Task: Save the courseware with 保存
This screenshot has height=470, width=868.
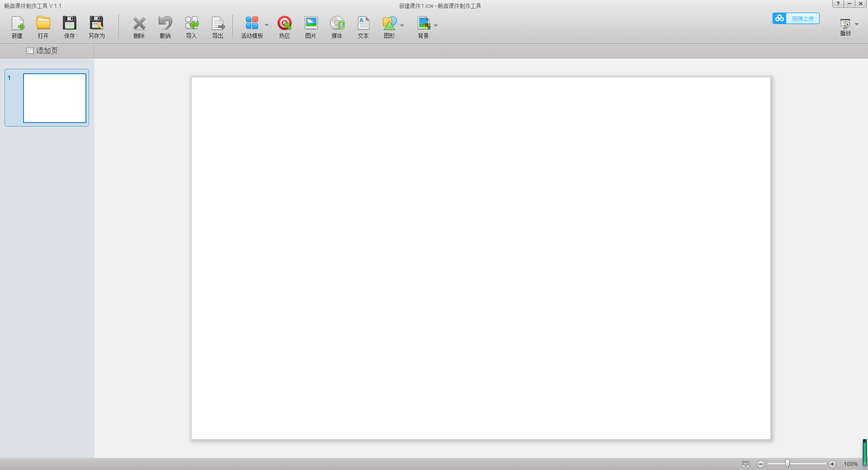Action: [x=70, y=27]
